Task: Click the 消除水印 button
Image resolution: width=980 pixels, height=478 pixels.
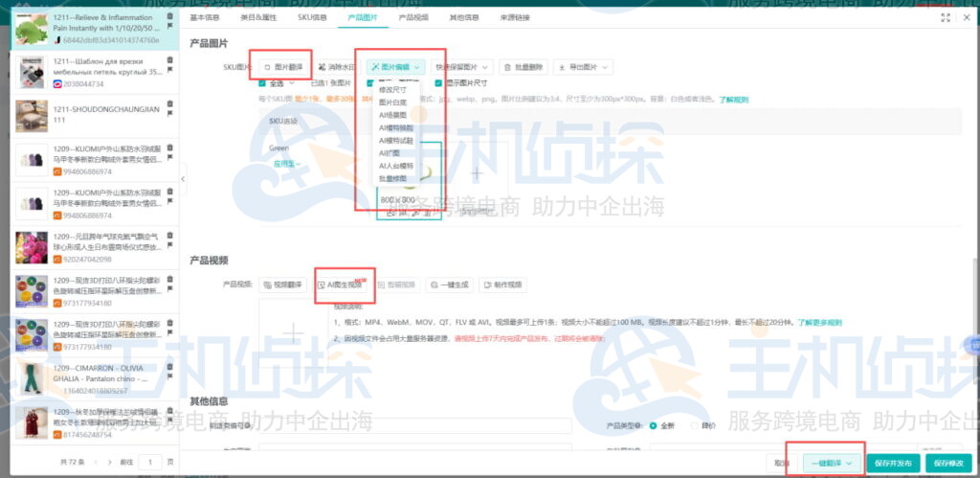Action: click(x=337, y=67)
